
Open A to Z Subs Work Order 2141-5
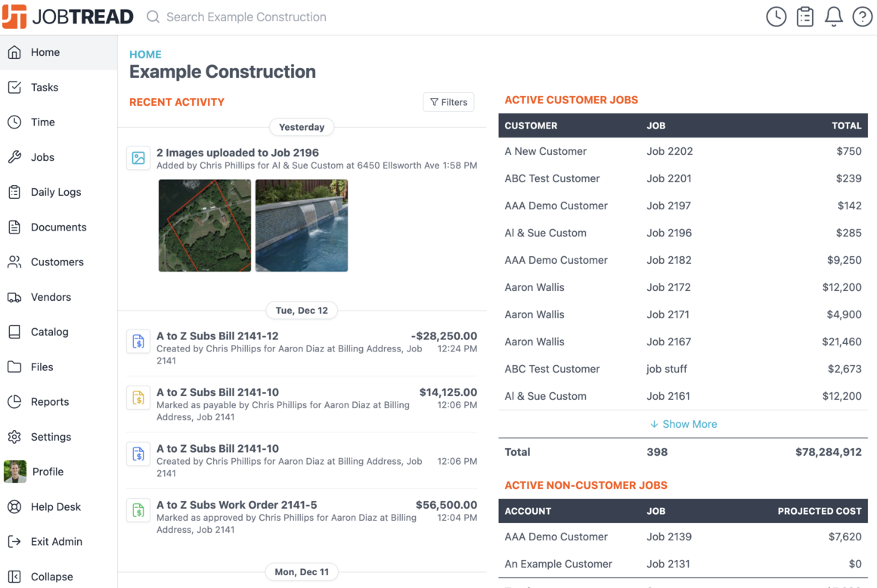tap(237, 505)
